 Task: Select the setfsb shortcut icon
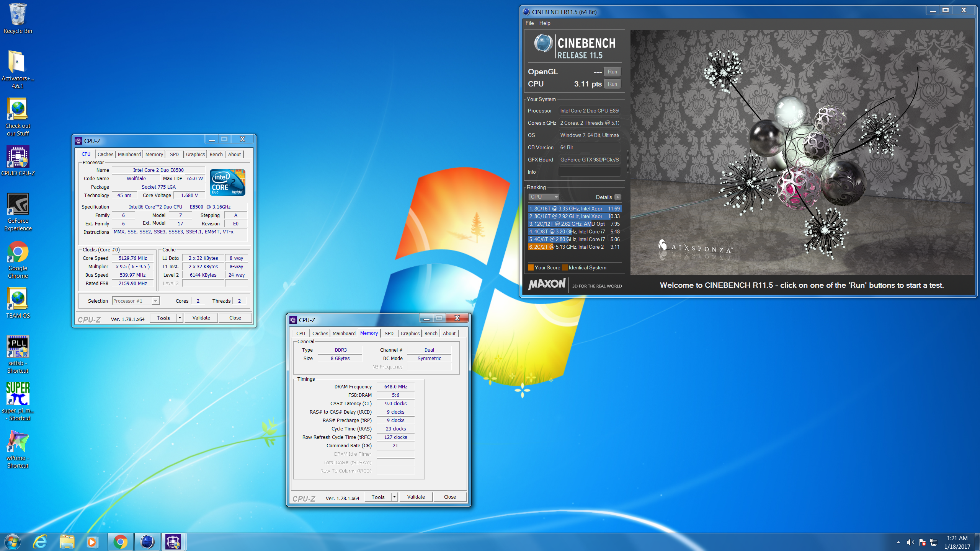18,354
